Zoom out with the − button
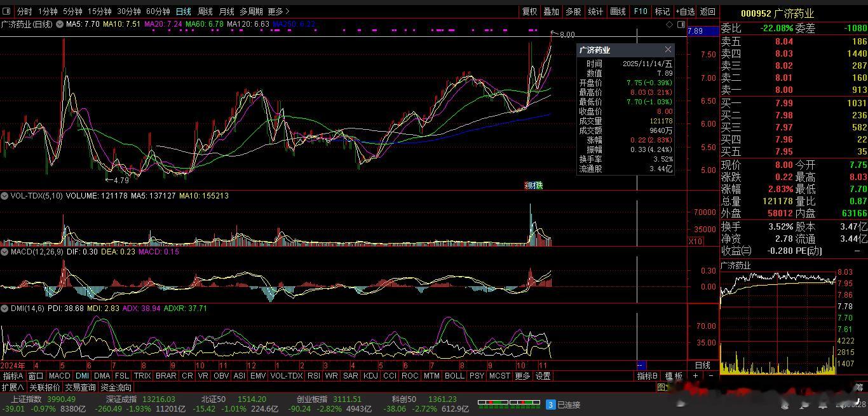The image size is (868, 416). tap(710, 376)
